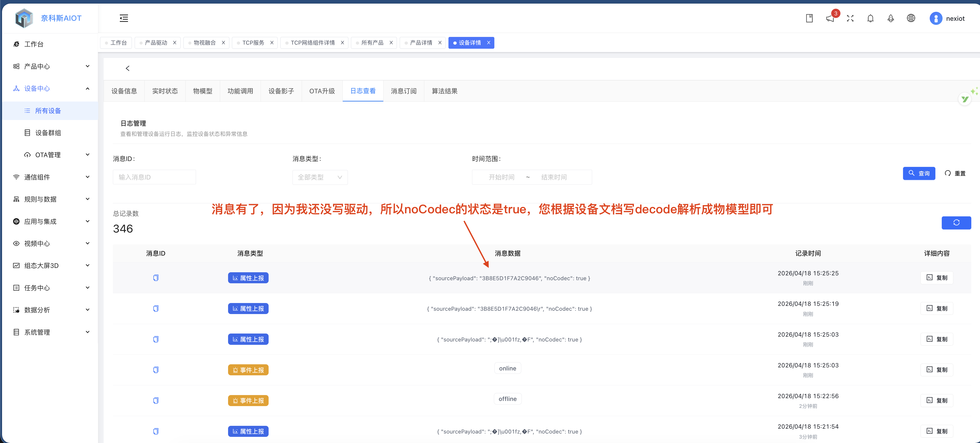The height and width of the screenshot is (443, 980).
Task: Expand the 组态大屏3D sidebar menu
Action: click(x=50, y=265)
